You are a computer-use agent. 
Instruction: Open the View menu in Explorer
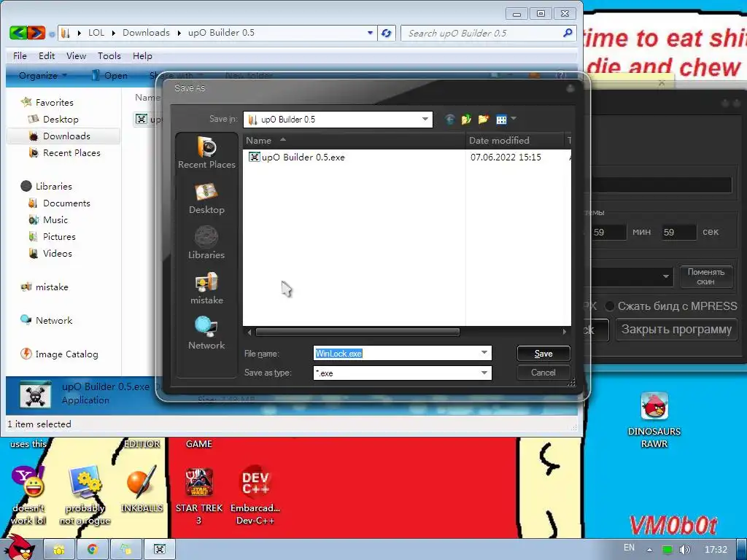[76, 55]
